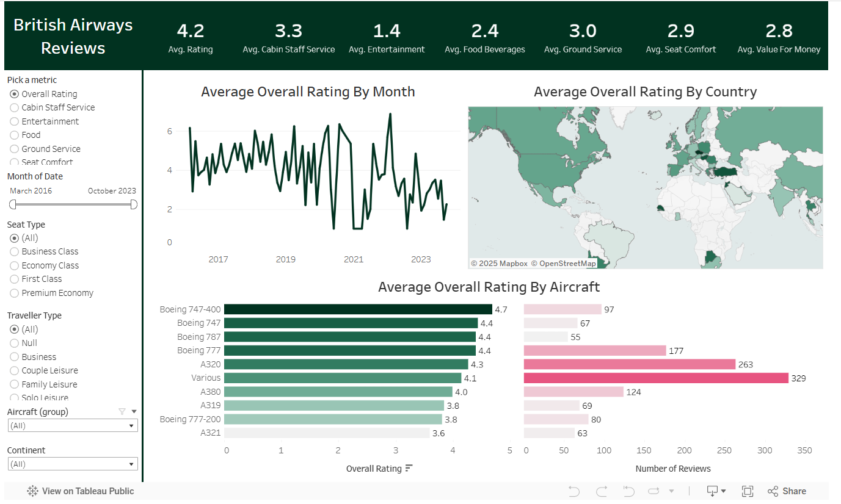Image resolution: width=841 pixels, height=504 pixels.
Task: Click the sort icon next to Overall Rating axis
Action: point(409,468)
